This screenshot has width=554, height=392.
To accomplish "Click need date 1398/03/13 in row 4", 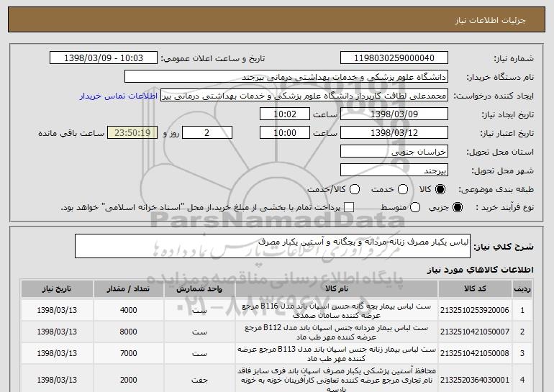I will click(x=57, y=380).
